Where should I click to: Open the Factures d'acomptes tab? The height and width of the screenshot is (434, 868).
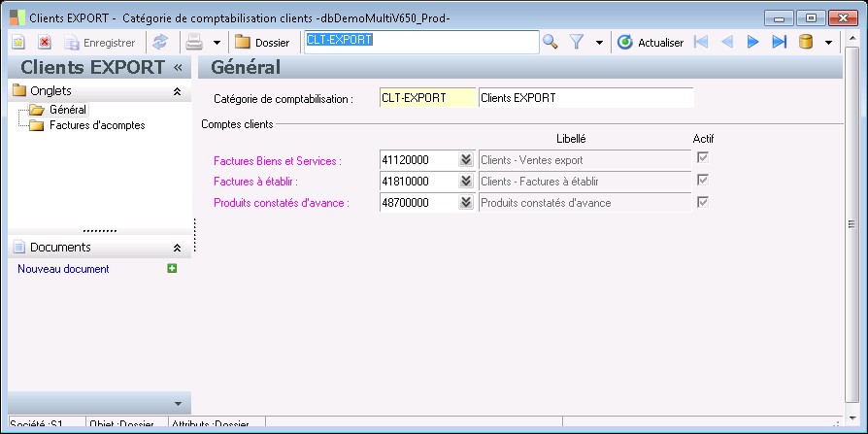coord(97,125)
